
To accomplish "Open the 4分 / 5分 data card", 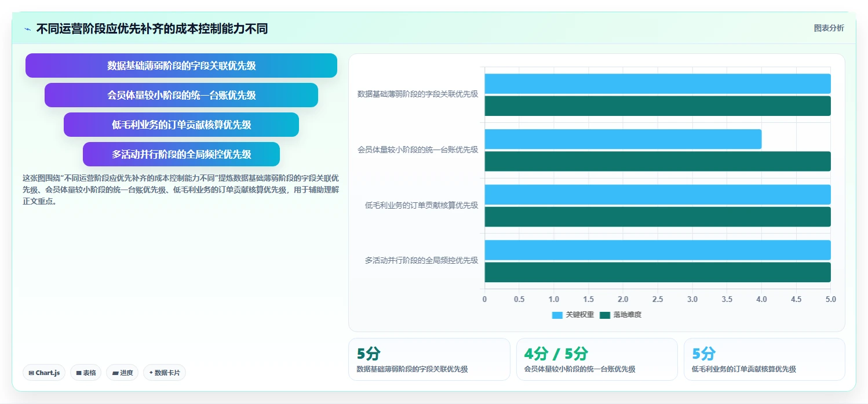I will 597,359.
